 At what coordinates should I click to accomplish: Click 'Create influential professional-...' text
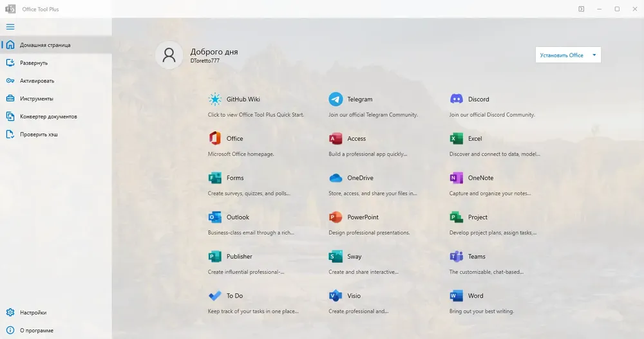[246, 271]
